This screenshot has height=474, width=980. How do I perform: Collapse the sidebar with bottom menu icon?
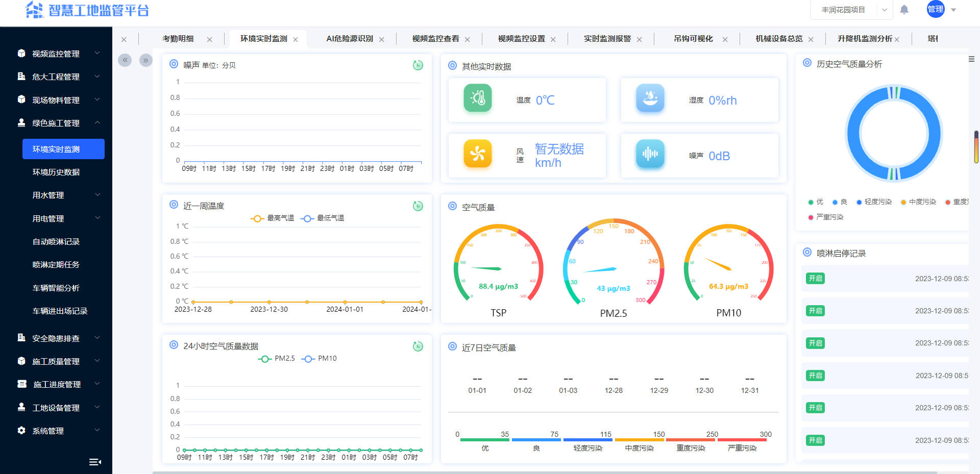[95, 462]
